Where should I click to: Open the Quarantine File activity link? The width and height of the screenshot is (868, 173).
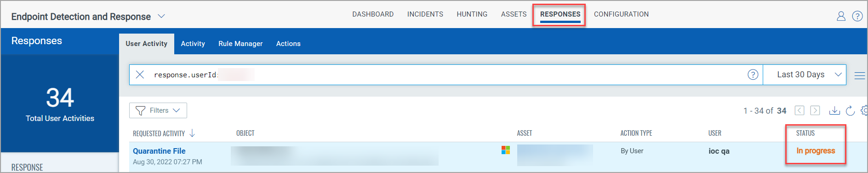click(159, 151)
